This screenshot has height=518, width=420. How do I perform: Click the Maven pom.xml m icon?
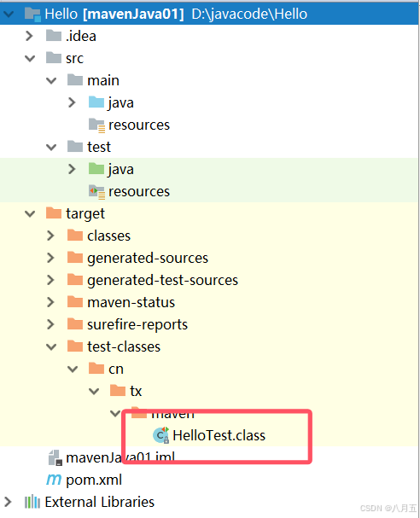click(54, 480)
